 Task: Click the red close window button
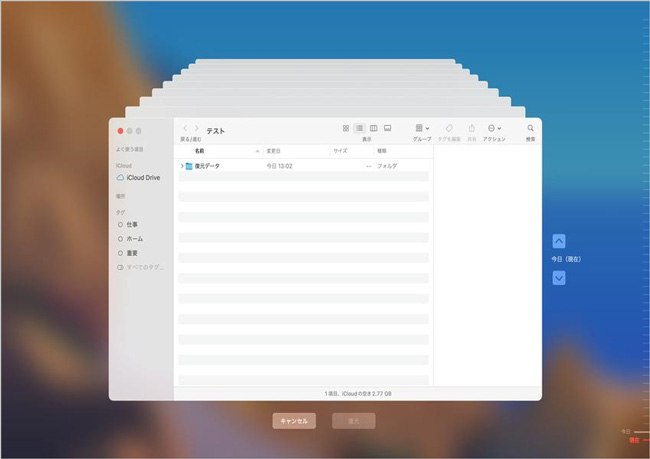click(x=120, y=131)
